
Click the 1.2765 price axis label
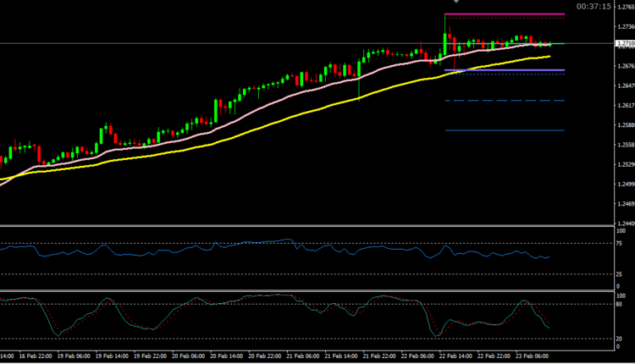pos(625,7)
